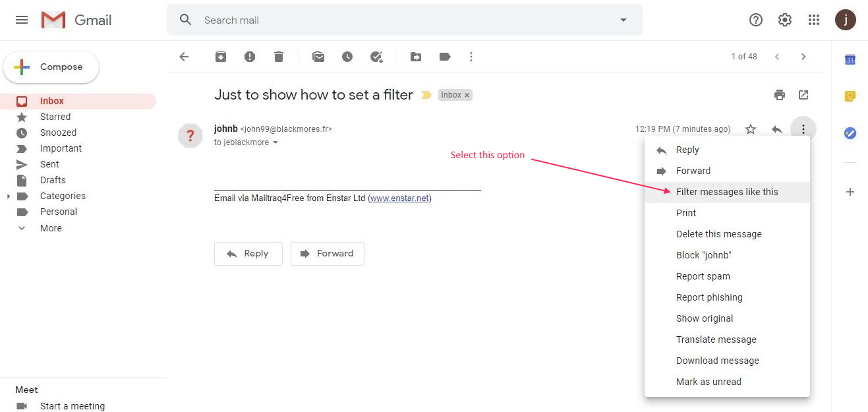The image size is (868, 412).
Task: Open the www.enstar.net link
Action: tap(399, 198)
